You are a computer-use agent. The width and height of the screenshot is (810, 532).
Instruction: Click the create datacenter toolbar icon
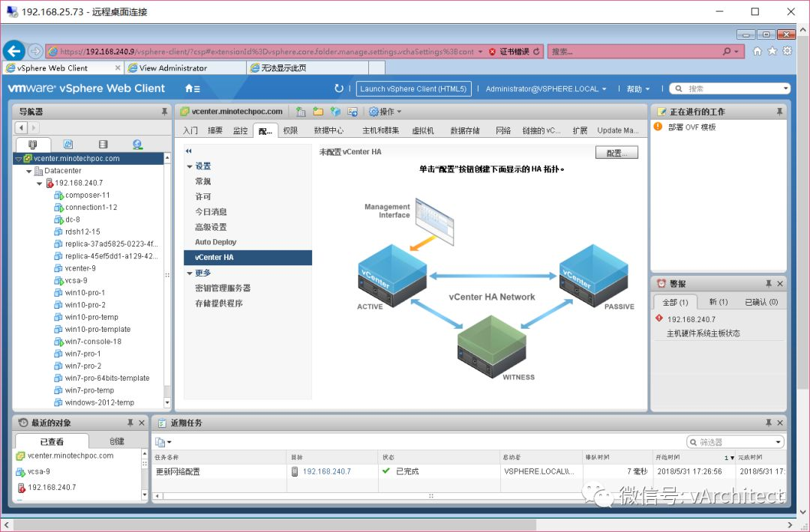301,112
